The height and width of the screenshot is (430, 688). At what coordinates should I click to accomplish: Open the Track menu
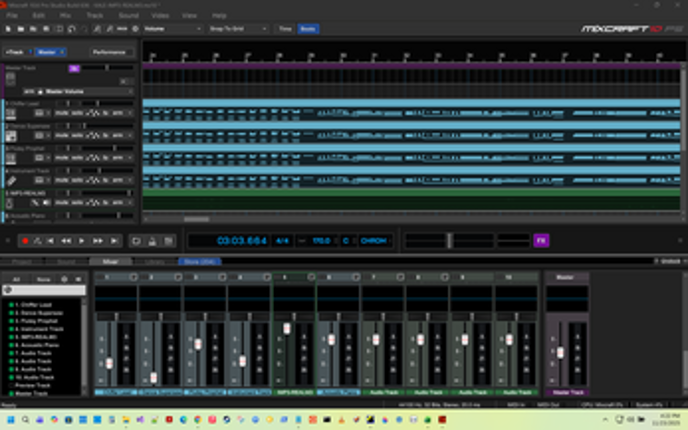pyautogui.click(x=95, y=16)
